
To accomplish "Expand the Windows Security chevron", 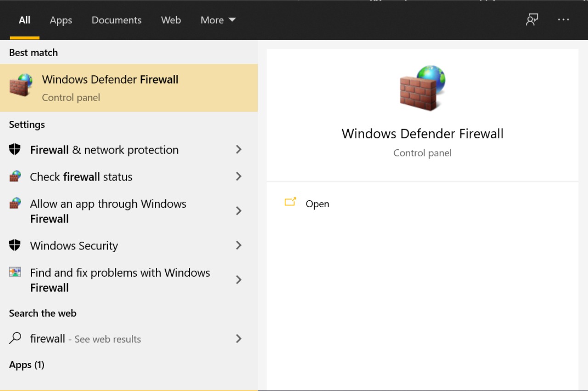I will [x=238, y=245].
